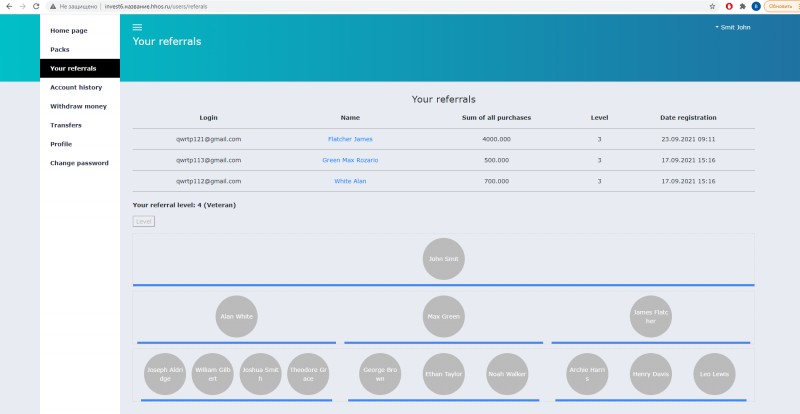
Task: Select the William Gilbert tree node
Action: [x=213, y=374]
